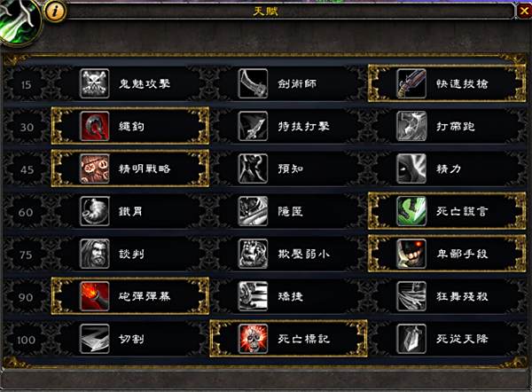Image resolution: width=532 pixels, height=392 pixels.
Task: Click the 快速拔槍 pistol talent icon
Action: [x=411, y=83]
